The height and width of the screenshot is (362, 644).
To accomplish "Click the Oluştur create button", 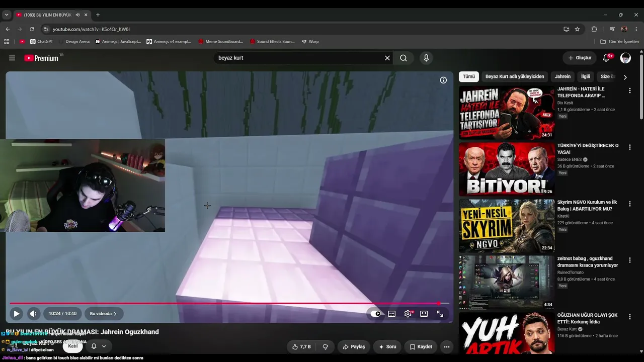I will 580,58.
